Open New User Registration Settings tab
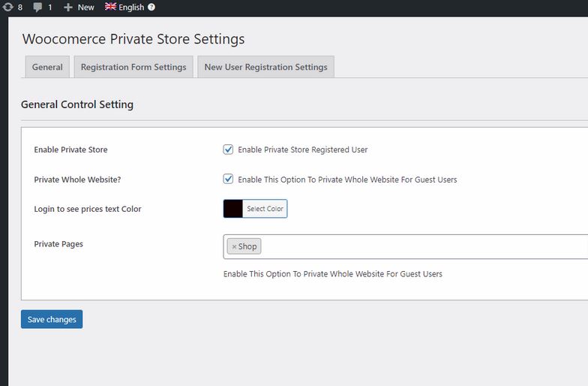The width and height of the screenshot is (588, 386). 265,67
